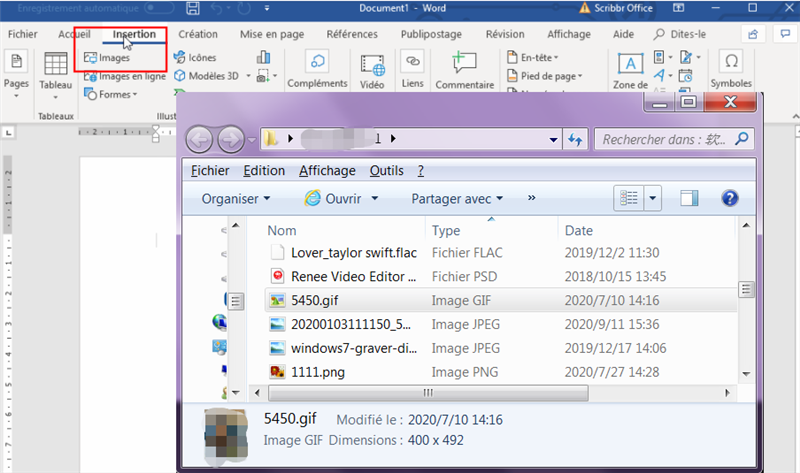The width and height of the screenshot is (800, 473).
Task: Expand the address bar history dropdown
Action: pos(553,139)
